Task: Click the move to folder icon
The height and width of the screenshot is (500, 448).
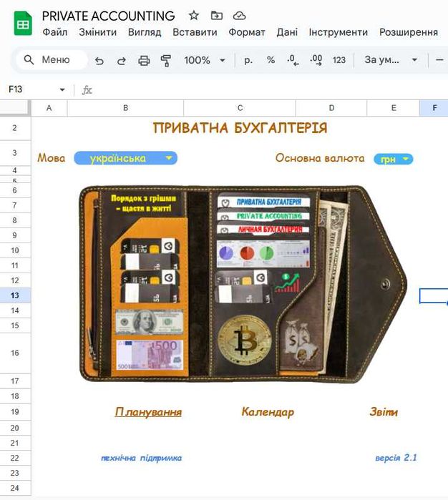Action: 217,15
